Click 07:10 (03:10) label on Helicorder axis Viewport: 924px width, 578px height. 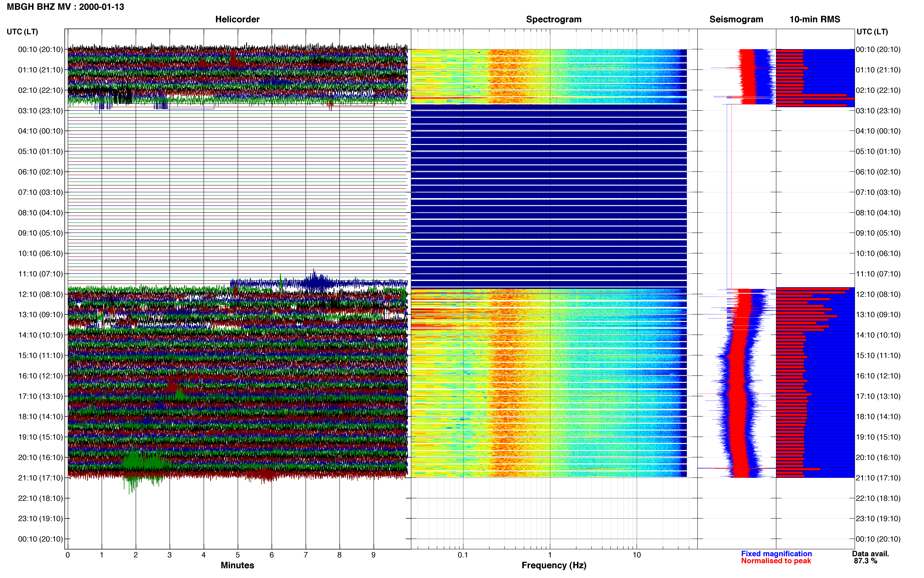41,192
